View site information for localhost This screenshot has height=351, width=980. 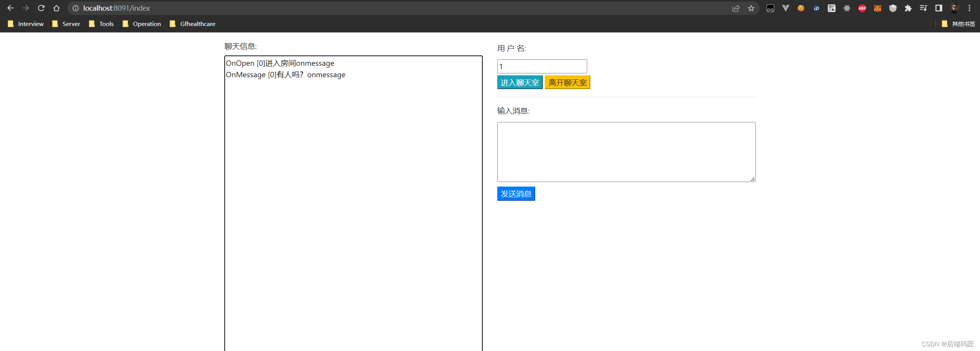point(76,8)
